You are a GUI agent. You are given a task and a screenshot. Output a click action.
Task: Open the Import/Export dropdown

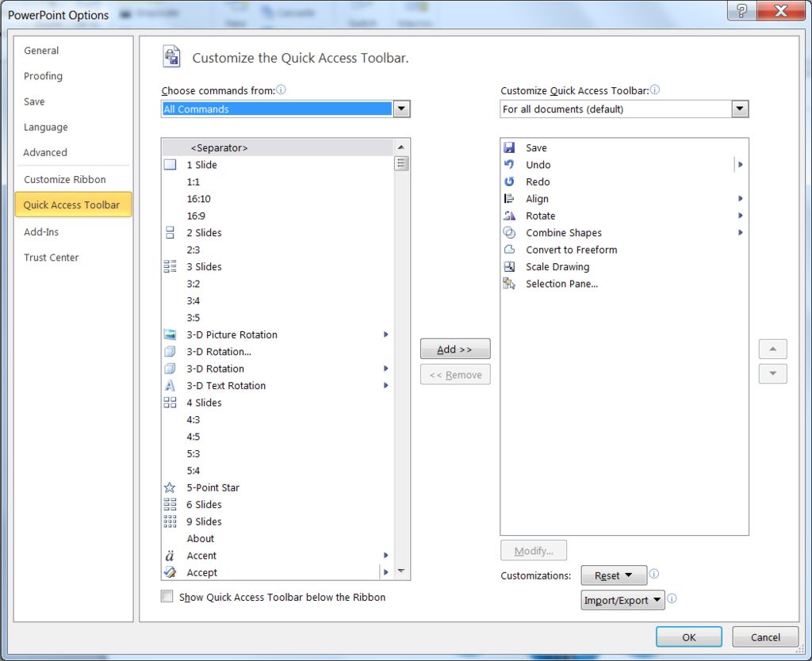[x=622, y=600]
